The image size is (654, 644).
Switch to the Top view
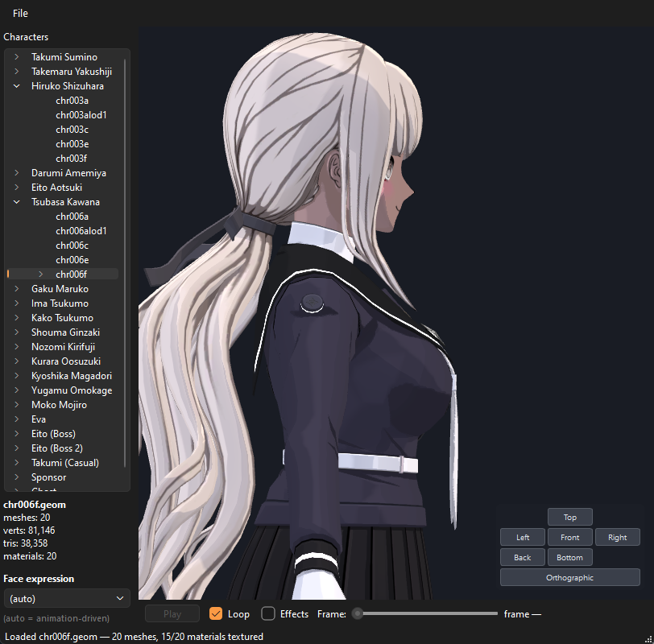pyautogui.click(x=569, y=517)
